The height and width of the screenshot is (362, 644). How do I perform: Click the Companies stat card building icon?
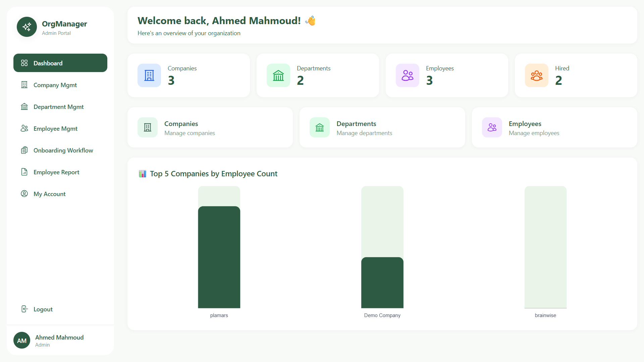click(x=149, y=75)
